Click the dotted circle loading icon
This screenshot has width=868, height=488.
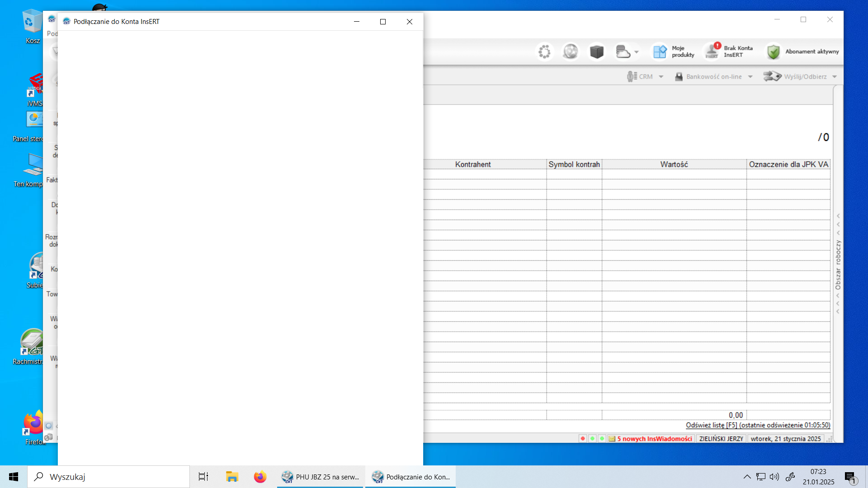click(544, 52)
